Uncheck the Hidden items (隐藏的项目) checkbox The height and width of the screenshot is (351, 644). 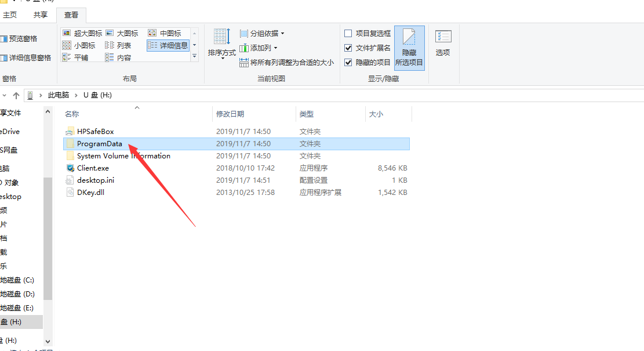[348, 63]
